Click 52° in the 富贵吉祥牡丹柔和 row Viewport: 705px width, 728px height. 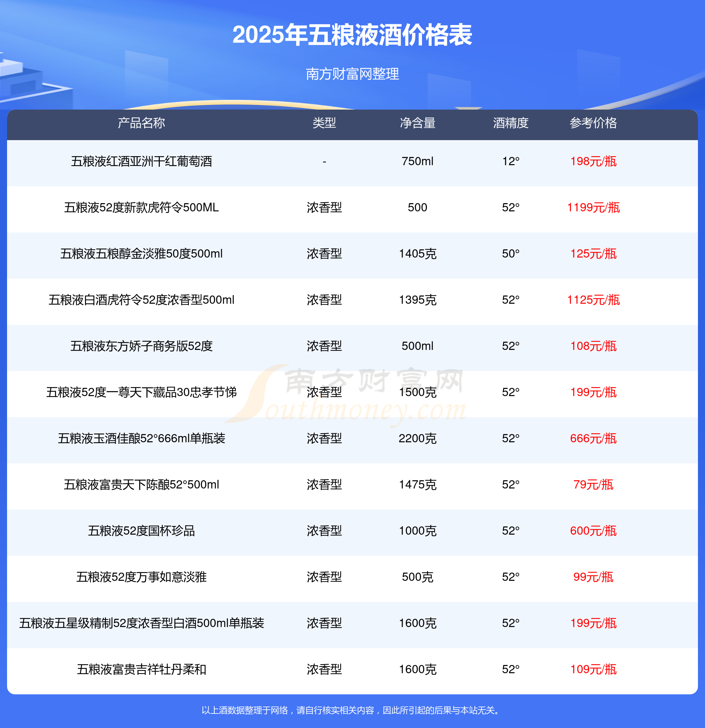511,669
